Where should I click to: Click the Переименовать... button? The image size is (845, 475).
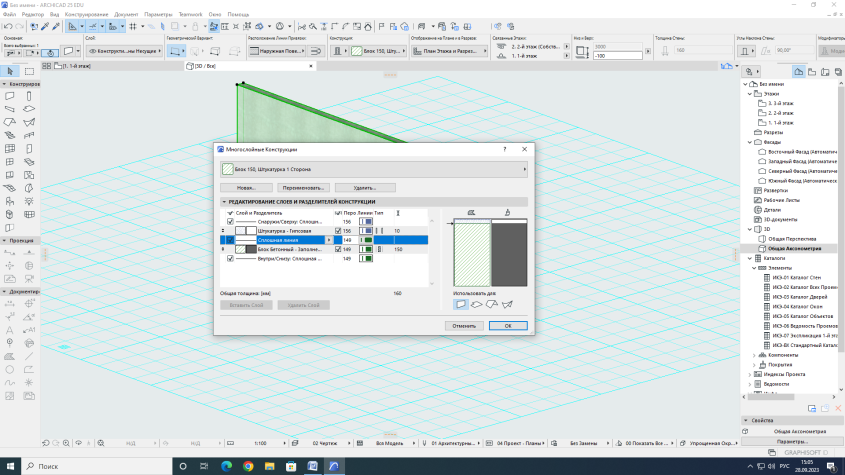point(303,188)
